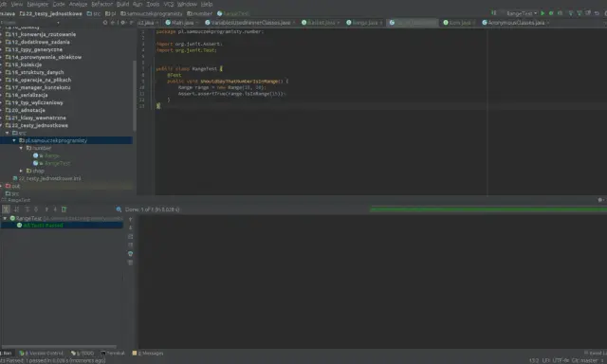Collapse all test results icon
This screenshot has width=607, height=364.
tap(36, 209)
